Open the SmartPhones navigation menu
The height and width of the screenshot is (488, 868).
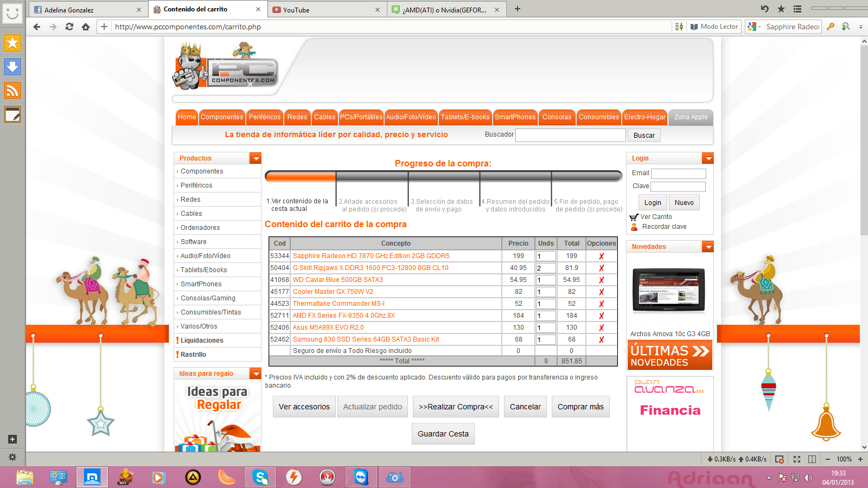[x=515, y=117]
